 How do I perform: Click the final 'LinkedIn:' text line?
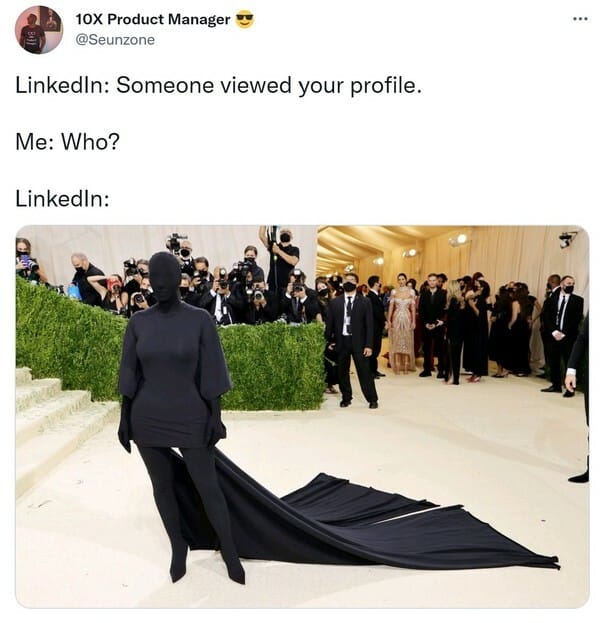62,199
